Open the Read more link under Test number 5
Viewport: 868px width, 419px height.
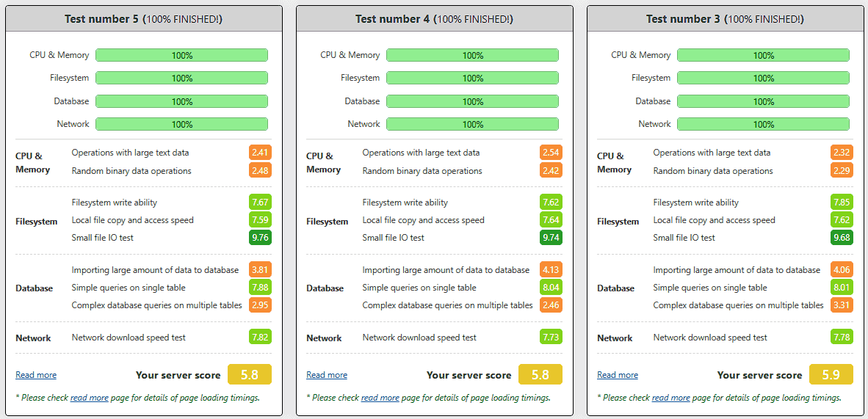click(36, 375)
